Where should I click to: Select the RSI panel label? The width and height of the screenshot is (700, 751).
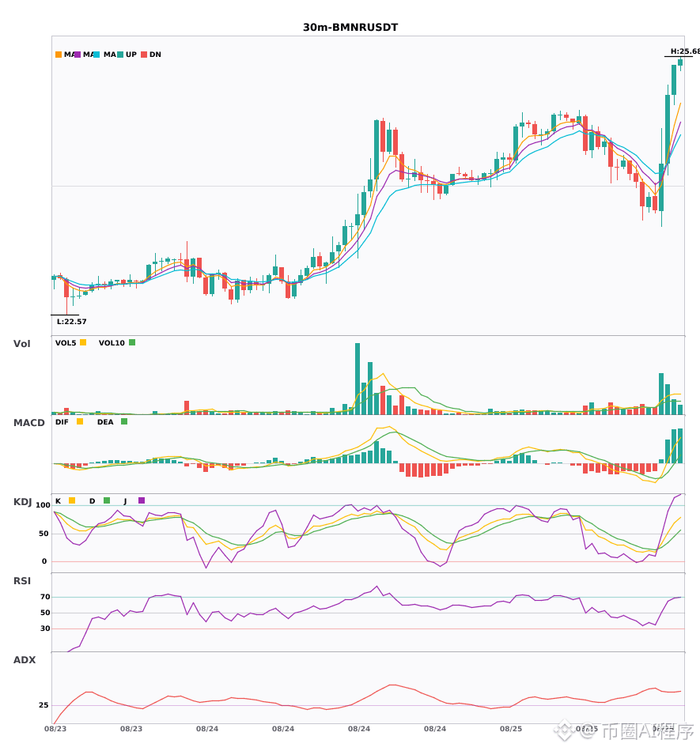pos(22,581)
